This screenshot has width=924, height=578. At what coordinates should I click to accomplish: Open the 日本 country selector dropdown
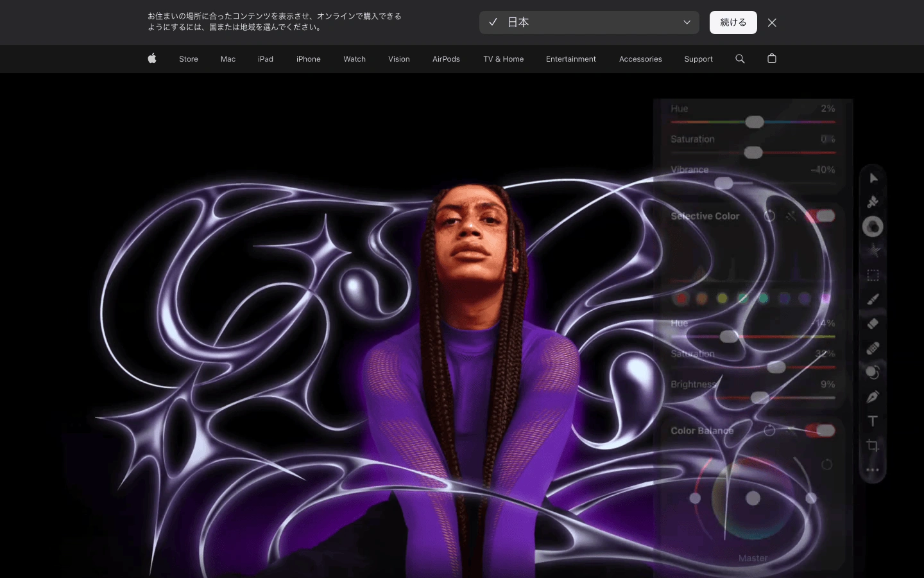[589, 22]
